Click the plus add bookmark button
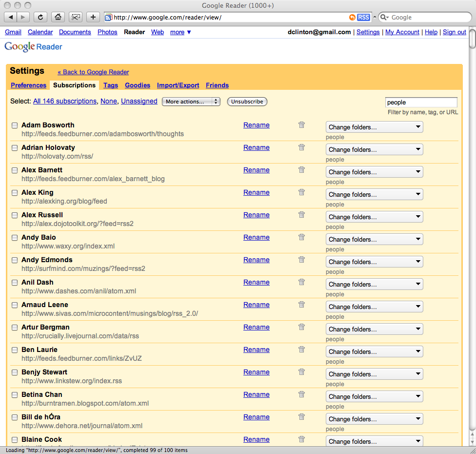Viewport: 476px width, 454px height. coord(93,17)
